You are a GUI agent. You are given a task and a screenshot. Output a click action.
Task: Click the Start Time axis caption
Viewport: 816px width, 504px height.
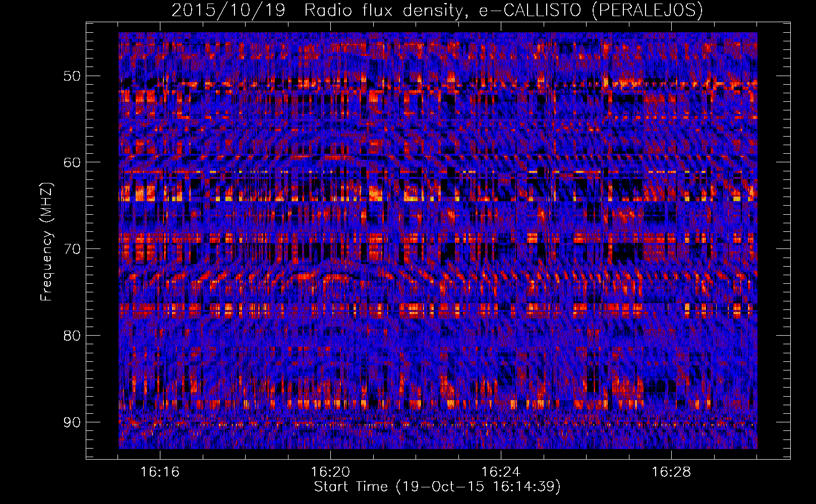point(437,487)
